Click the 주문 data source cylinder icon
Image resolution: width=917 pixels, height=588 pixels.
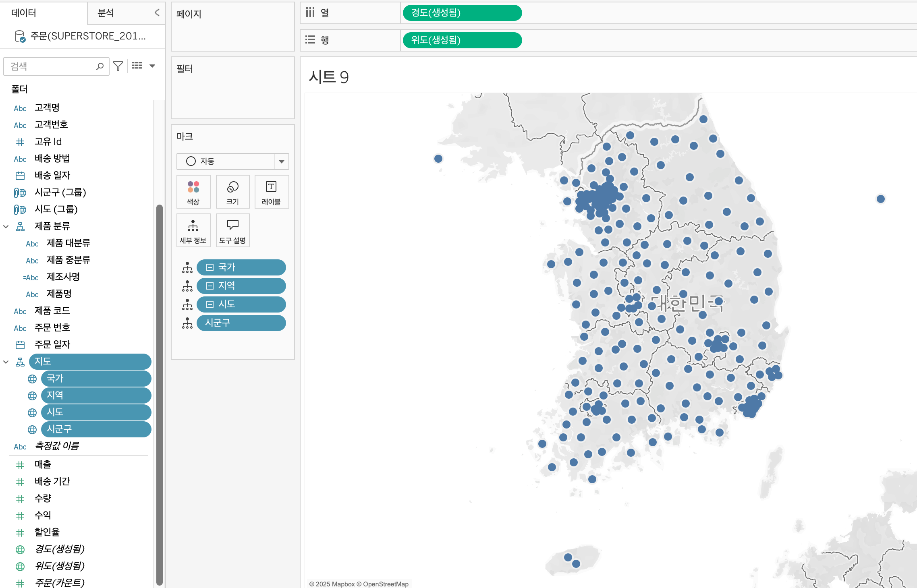click(20, 36)
